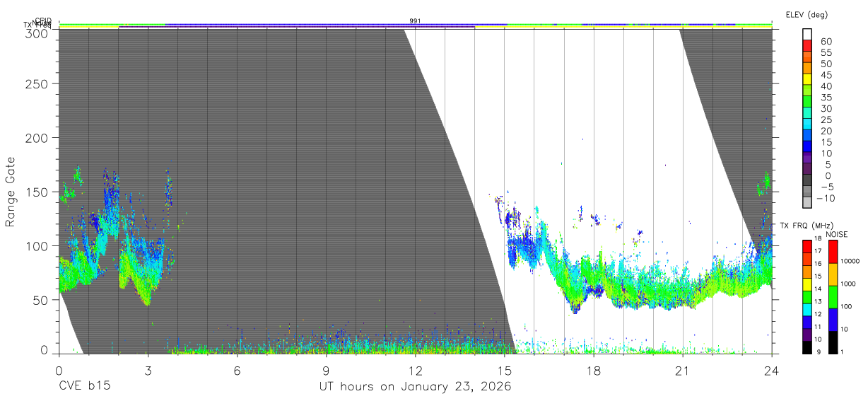
Task: Click the 3 tick on UT hours axis
Action: coord(148,370)
